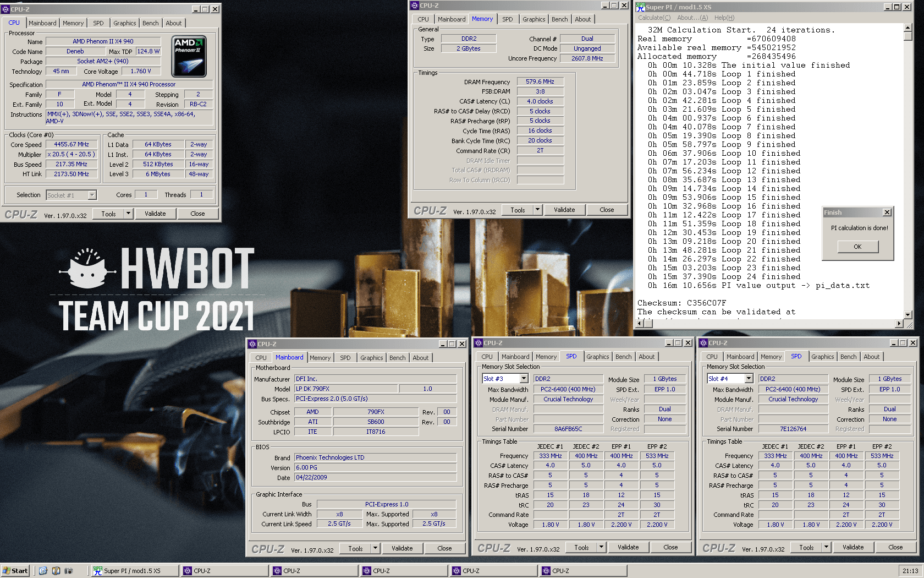Image resolution: width=924 pixels, height=578 pixels.
Task: Click Super PI vertical scrollbar up arrow
Action: [908, 28]
